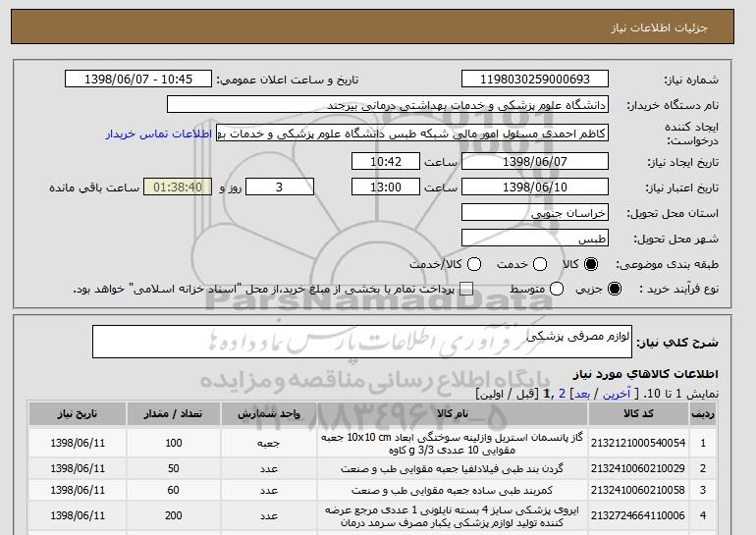Viewport: 756px width, 535px height.
Task: Click general description box لوازم مصرفی پزشکی
Action: (362, 342)
